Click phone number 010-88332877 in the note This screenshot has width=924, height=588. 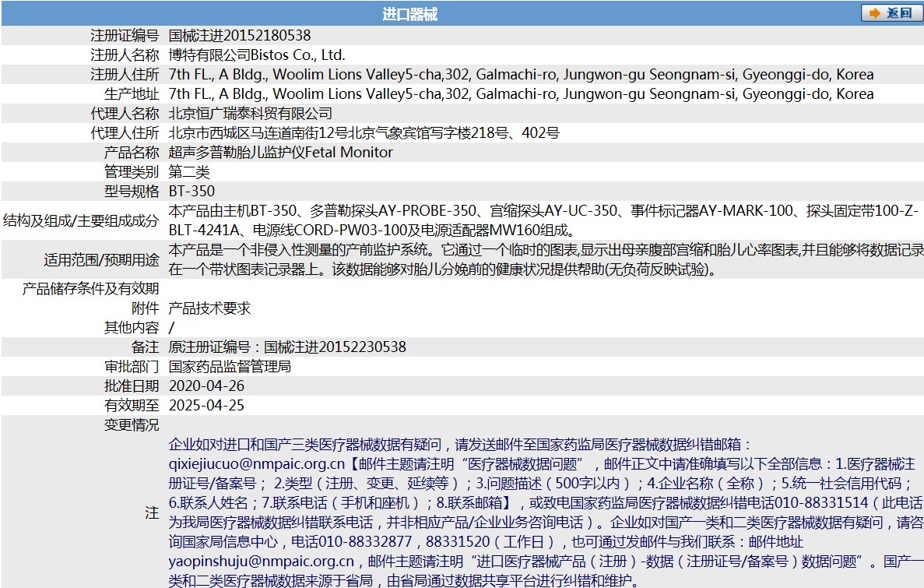365,541
